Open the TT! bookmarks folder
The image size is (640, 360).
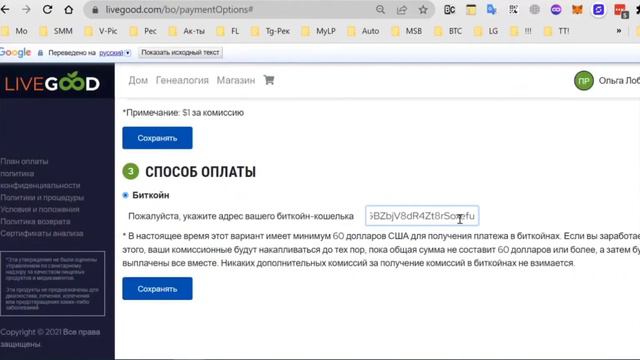point(557,31)
